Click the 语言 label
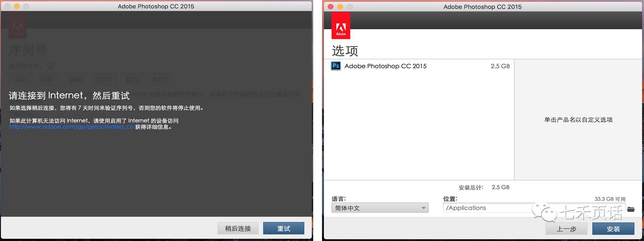Image resolution: width=644 pixels, height=241 pixels. tap(339, 199)
